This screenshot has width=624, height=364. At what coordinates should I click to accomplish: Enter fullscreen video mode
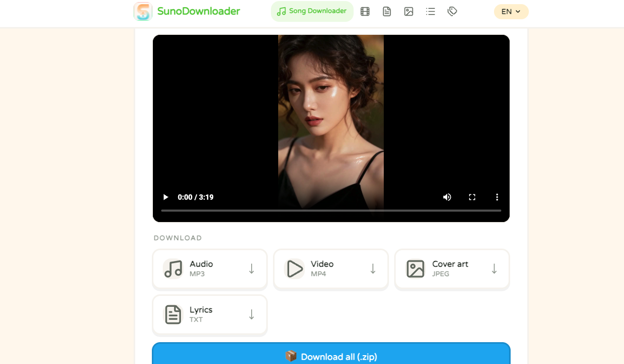coord(472,197)
